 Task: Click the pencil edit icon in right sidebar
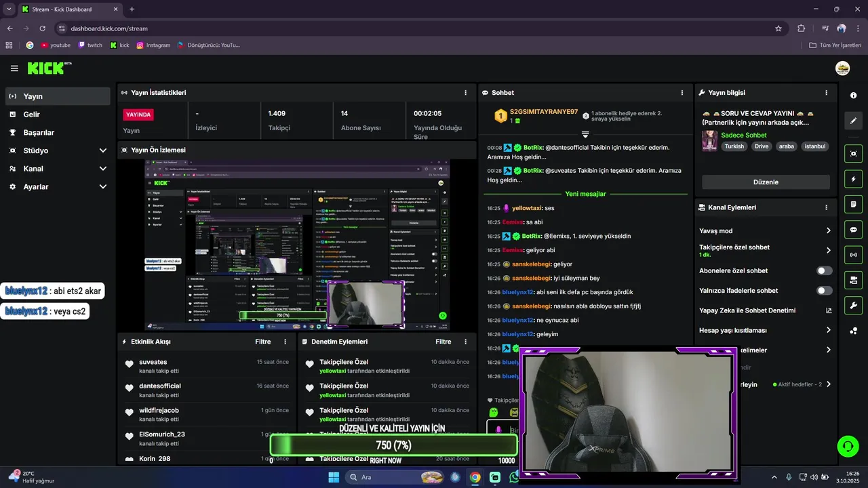(x=853, y=121)
